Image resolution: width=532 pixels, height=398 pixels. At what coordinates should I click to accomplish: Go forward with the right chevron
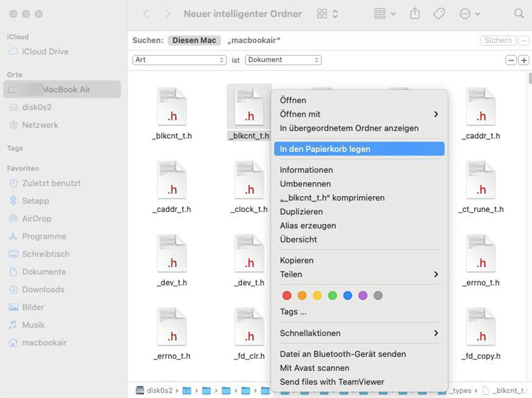coord(168,14)
